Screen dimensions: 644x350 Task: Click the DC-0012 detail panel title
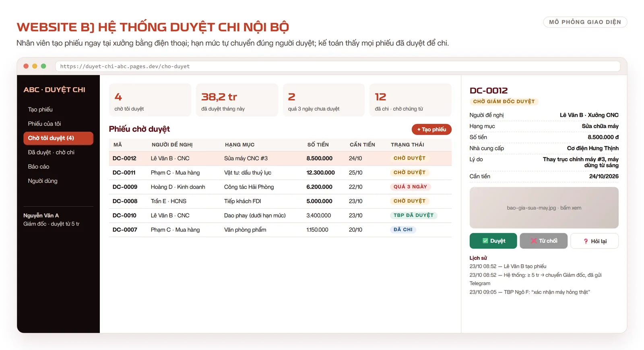tap(489, 91)
